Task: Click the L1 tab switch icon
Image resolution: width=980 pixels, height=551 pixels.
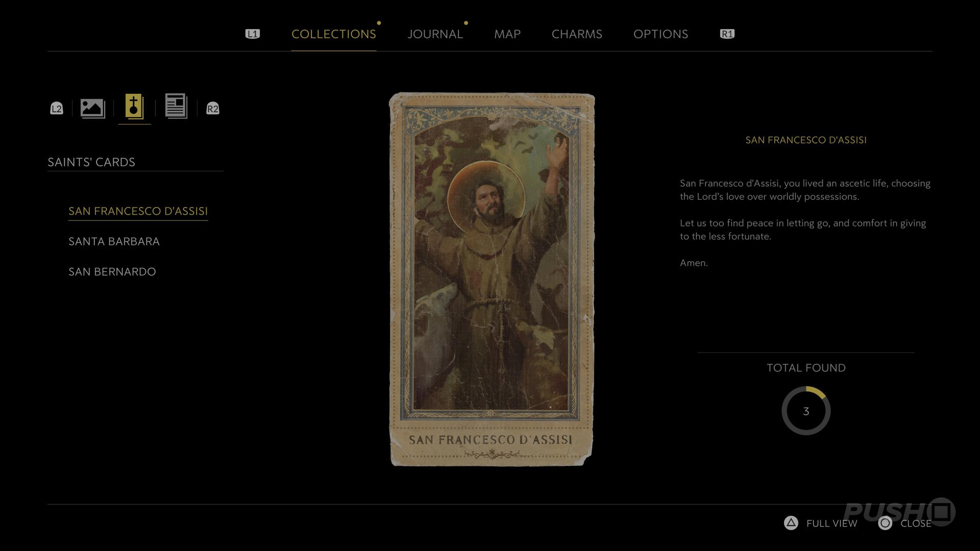Action: coord(253,34)
